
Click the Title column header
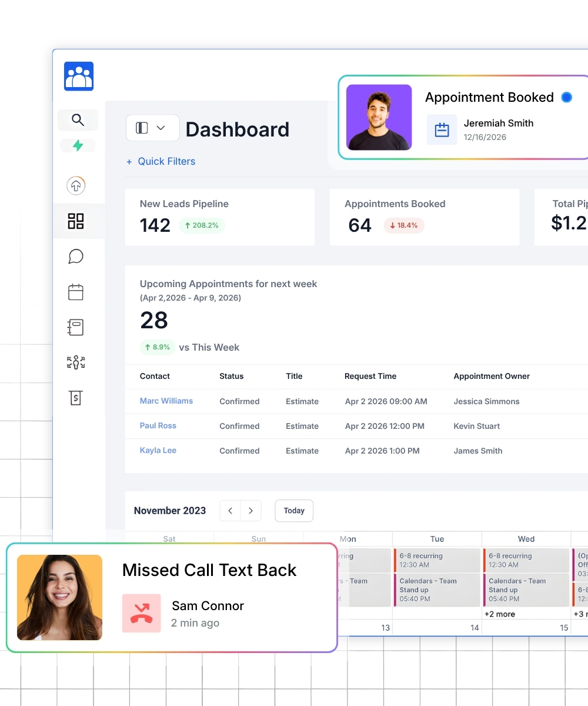tap(294, 376)
